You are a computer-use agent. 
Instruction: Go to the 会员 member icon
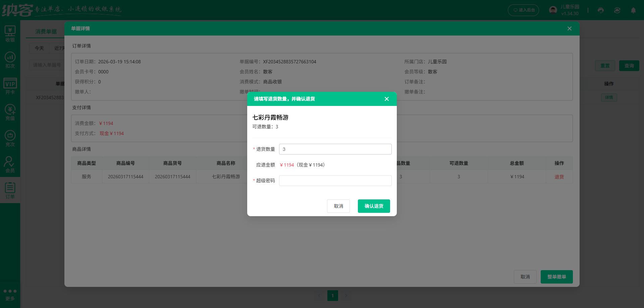[x=10, y=165]
